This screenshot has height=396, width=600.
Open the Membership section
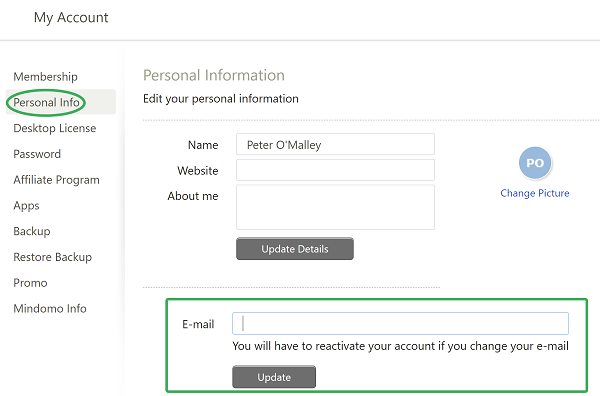[45, 77]
